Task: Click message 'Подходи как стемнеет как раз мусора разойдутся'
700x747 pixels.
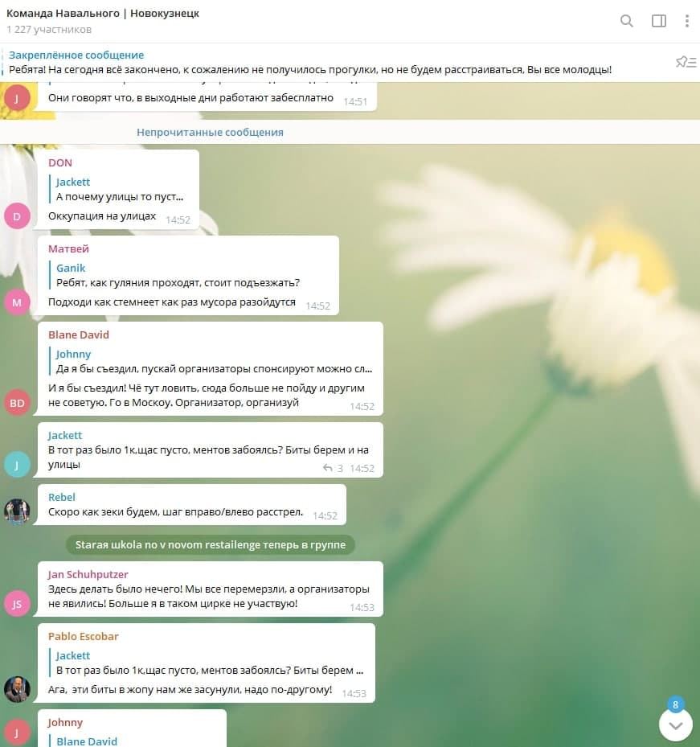Action: (x=171, y=302)
